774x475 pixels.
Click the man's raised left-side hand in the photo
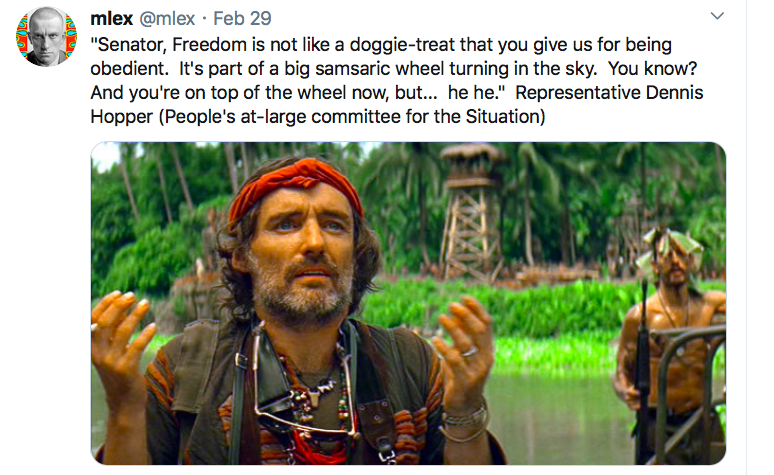pos(122,341)
